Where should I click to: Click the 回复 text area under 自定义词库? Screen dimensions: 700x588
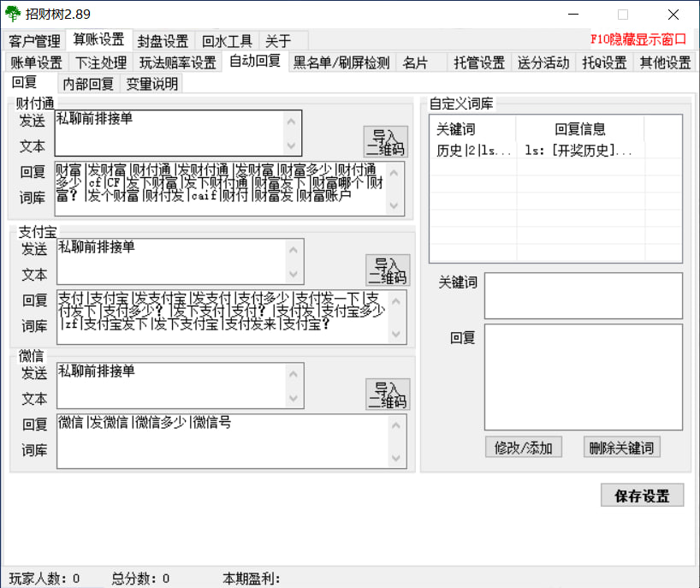click(583, 377)
